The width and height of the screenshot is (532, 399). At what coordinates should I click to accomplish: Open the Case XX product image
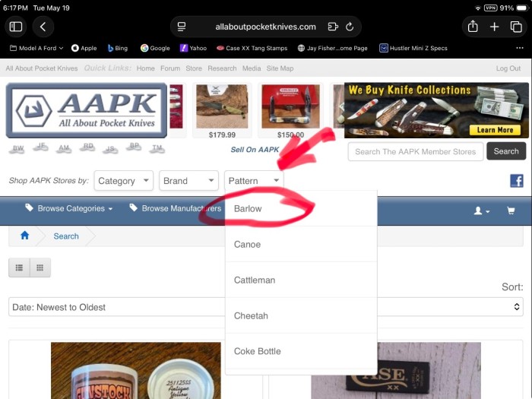tap(396, 371)
